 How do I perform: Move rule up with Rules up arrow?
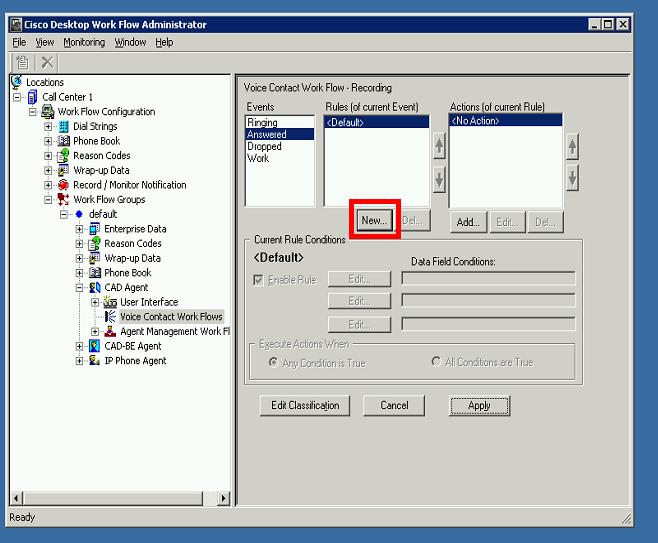pos(439,146)
